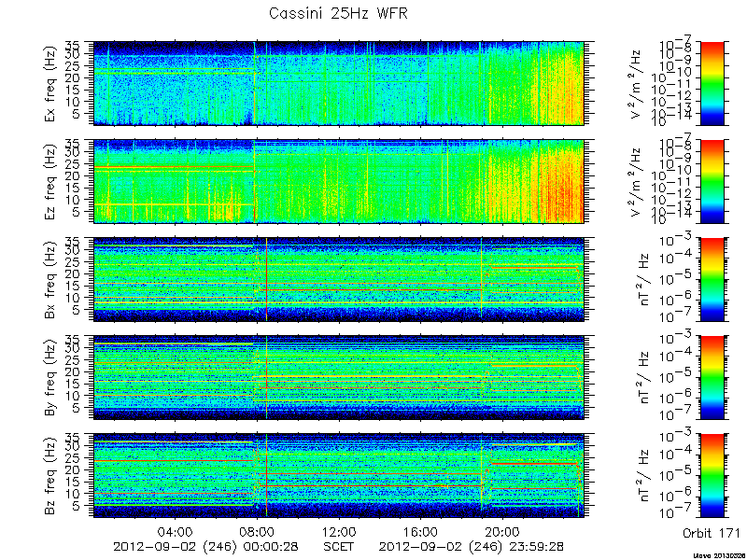Select the 'Bx freq (Hz)' axis label
This screenshot has height=560, width=747.
point(51,279)
